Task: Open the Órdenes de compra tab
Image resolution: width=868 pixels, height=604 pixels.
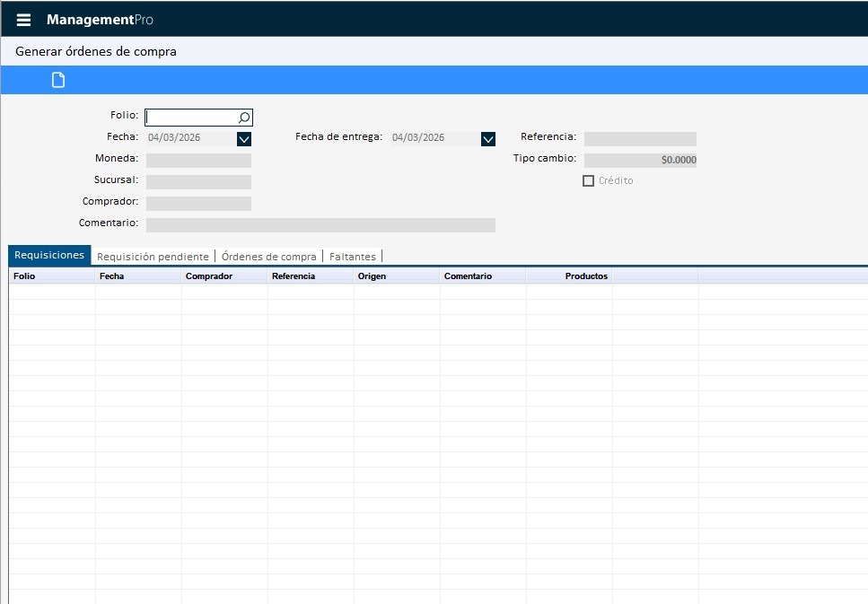Action: click(x=269, y=257)
